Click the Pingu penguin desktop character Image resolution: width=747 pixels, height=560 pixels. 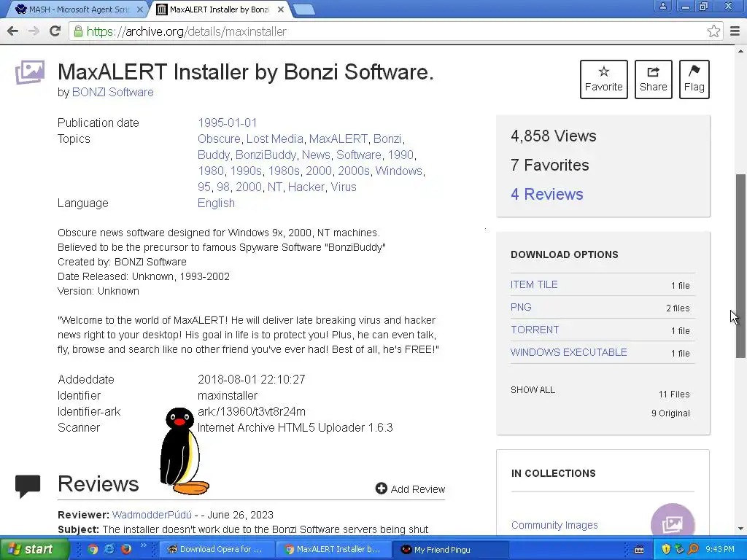[183, 451]
